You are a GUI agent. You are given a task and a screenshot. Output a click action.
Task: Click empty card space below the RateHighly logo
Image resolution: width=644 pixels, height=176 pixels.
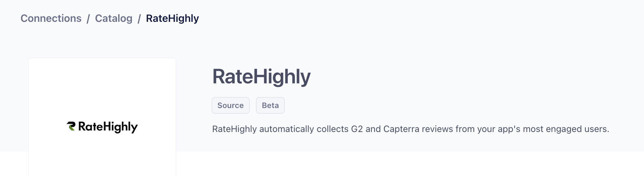tap(102, 157)
